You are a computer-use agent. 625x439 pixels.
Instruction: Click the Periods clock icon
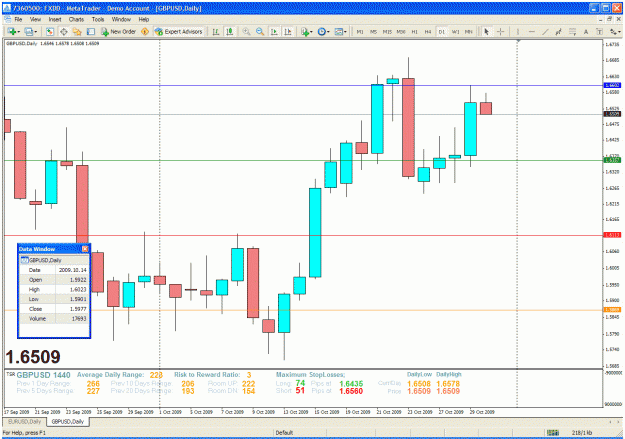click(x=321, y=31)
